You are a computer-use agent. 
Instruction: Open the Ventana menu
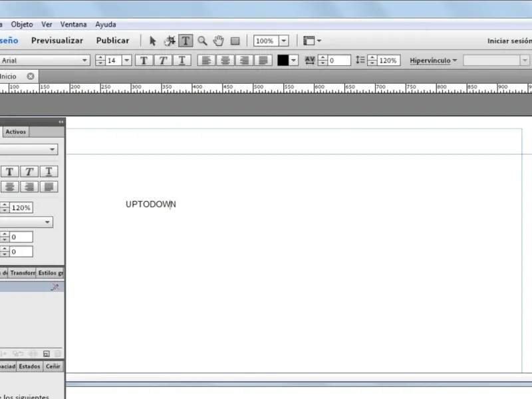[x=74, y=25]
